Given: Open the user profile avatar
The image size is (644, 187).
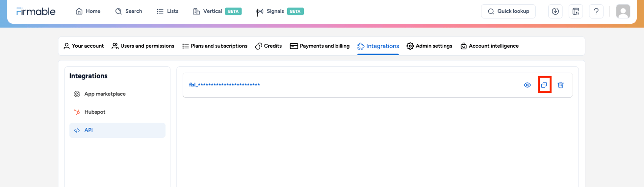Looking at the screenshot, I should [623, 12].
